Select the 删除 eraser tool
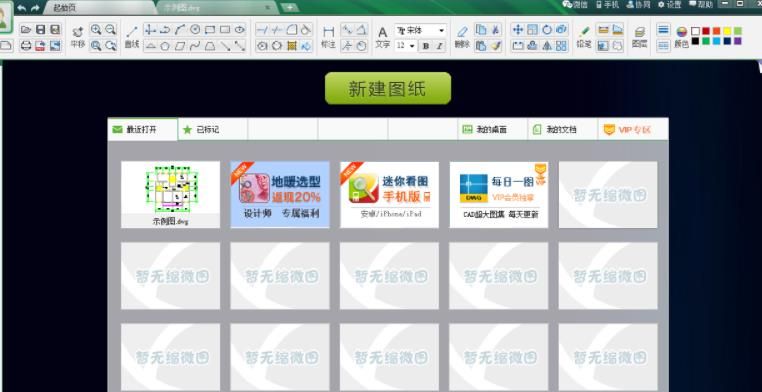The height and width of the screenshot is (392, 762). point(462,37)
